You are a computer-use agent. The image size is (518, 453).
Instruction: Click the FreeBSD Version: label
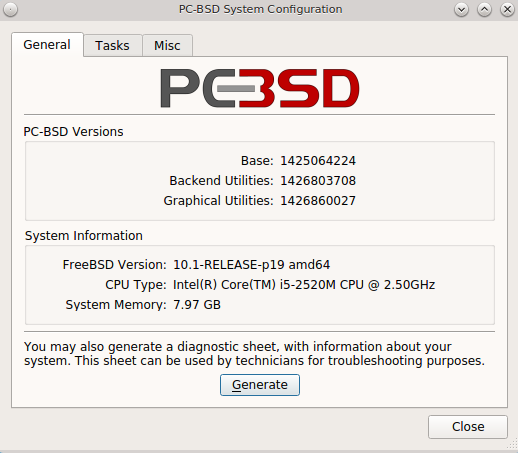pos(114,265)
